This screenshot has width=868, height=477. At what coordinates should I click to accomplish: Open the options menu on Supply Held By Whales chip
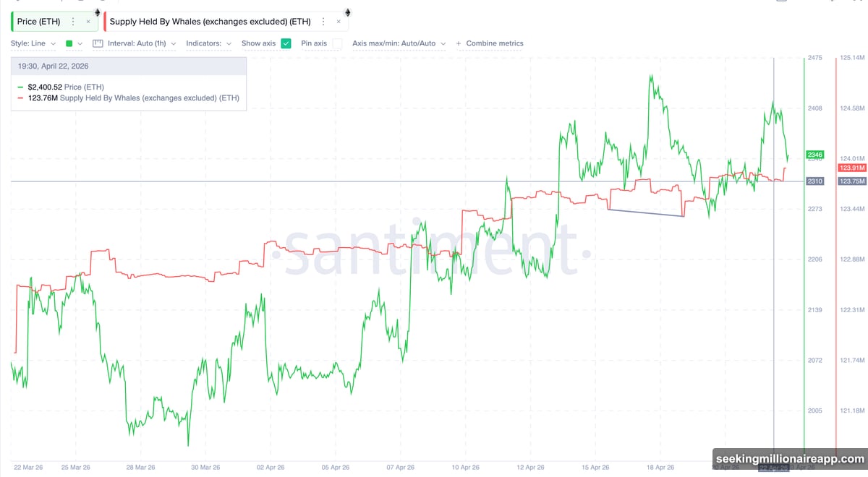[323, 21]
